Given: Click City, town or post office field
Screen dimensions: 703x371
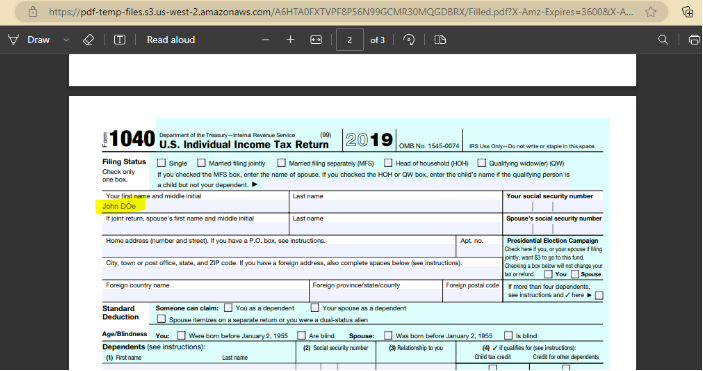Looking at the screenshot, I should point(302,273).
